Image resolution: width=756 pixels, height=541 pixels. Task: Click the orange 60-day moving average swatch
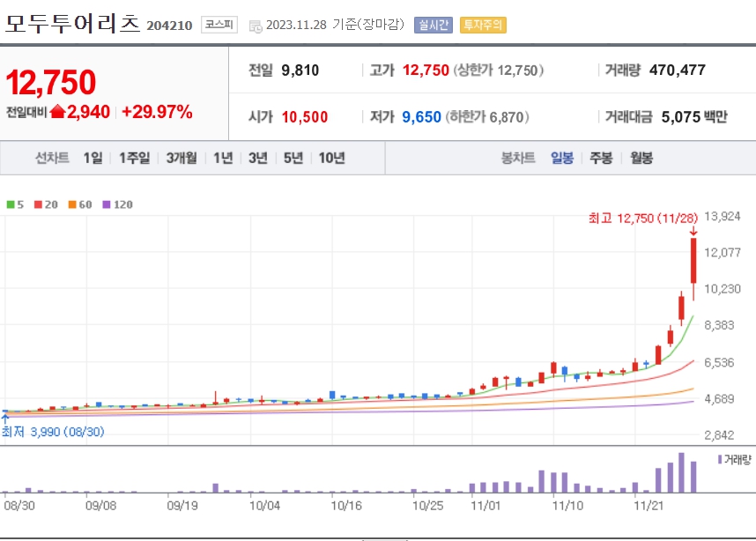tap(72, 204)
